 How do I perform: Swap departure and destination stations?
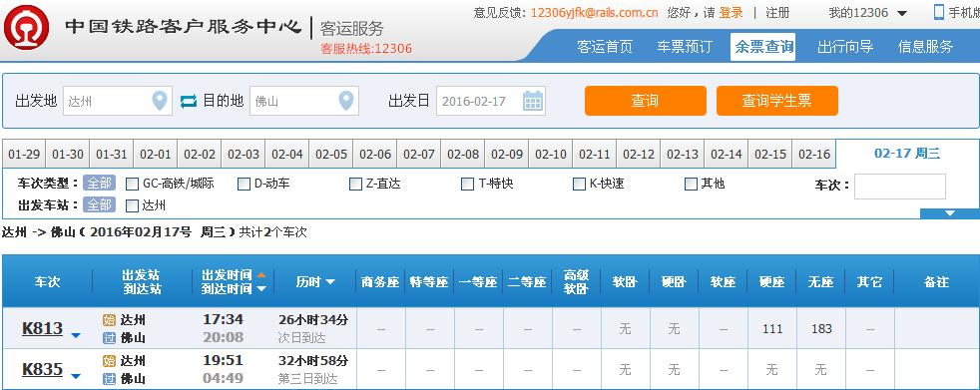pos(189,101)
